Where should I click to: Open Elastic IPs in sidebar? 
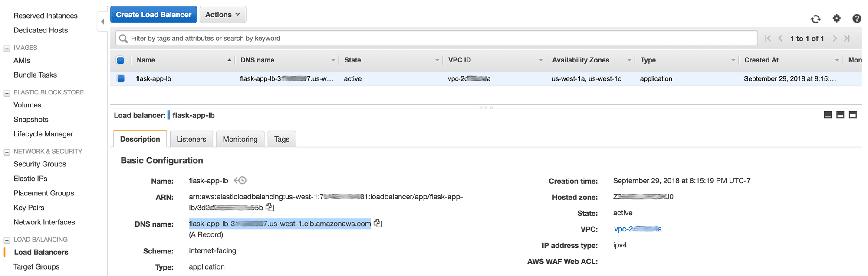pyautogui.click(x=30, y=179)
